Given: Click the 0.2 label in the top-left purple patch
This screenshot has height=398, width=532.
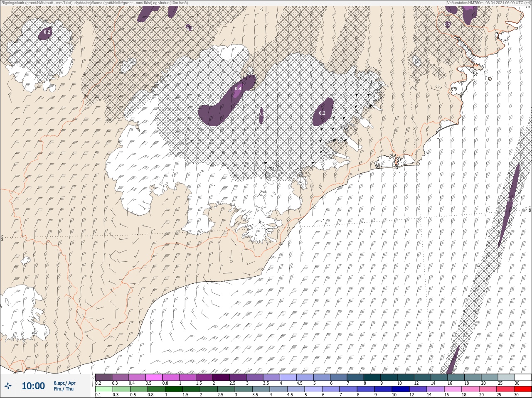Looking at the screenshot, I should (47, 32).
